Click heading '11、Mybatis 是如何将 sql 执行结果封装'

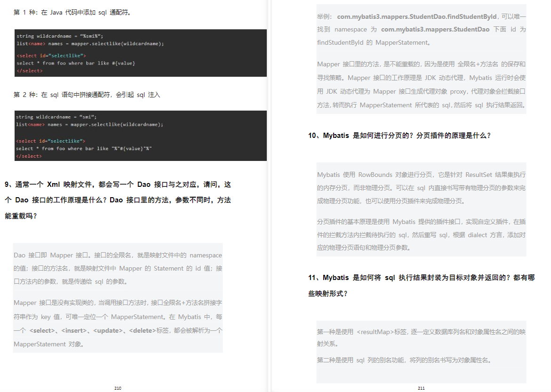click(421, 286)
